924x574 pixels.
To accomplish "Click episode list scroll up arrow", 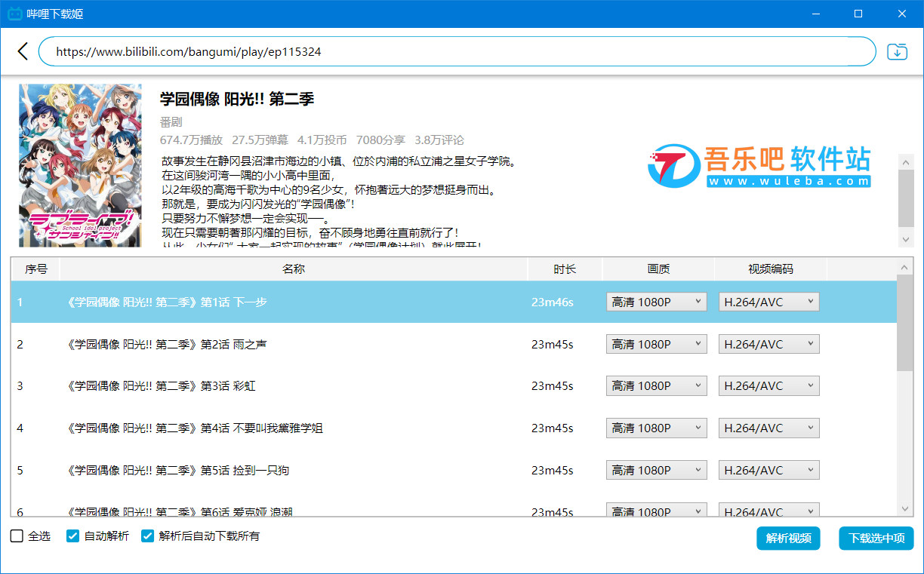I will pyautogui.click(x=904, y=267).
